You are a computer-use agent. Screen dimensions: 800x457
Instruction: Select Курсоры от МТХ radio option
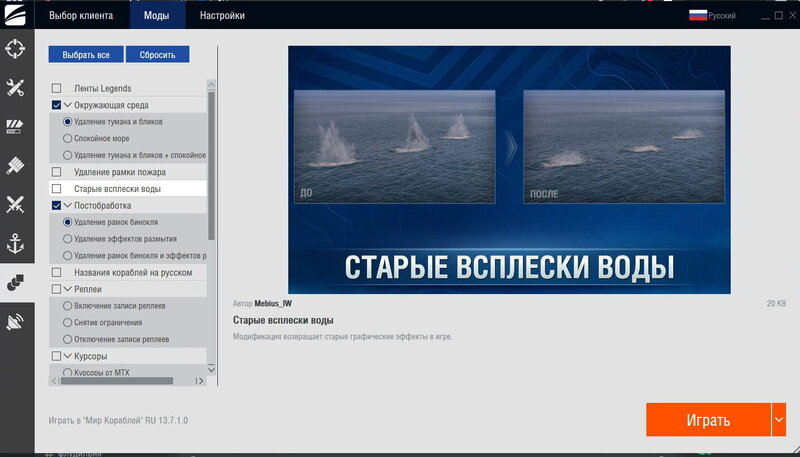tap(67, 372)
